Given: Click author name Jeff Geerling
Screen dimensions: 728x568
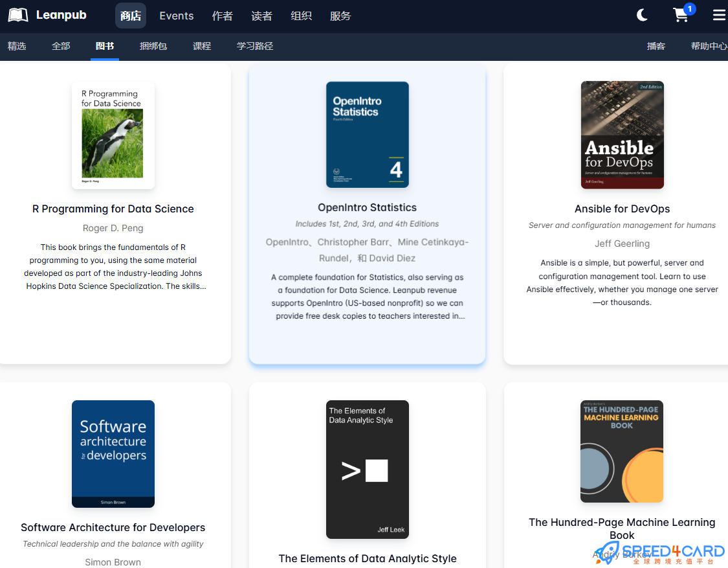Looking at the screenshot, I should pos(622,244).
